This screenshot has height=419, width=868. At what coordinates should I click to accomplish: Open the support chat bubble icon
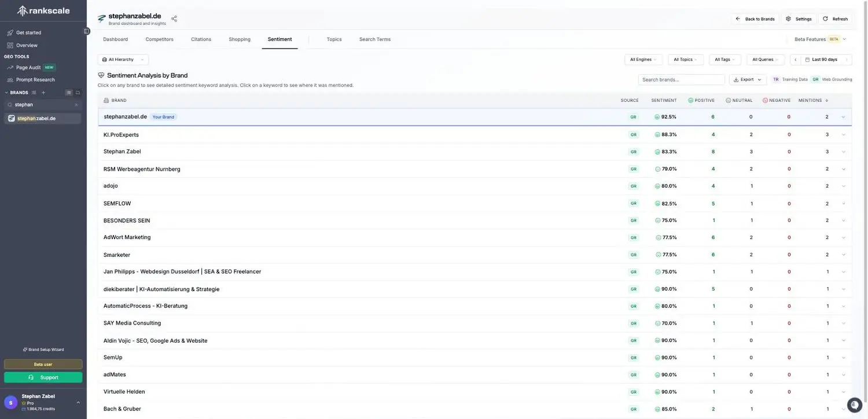pos(854,405)
